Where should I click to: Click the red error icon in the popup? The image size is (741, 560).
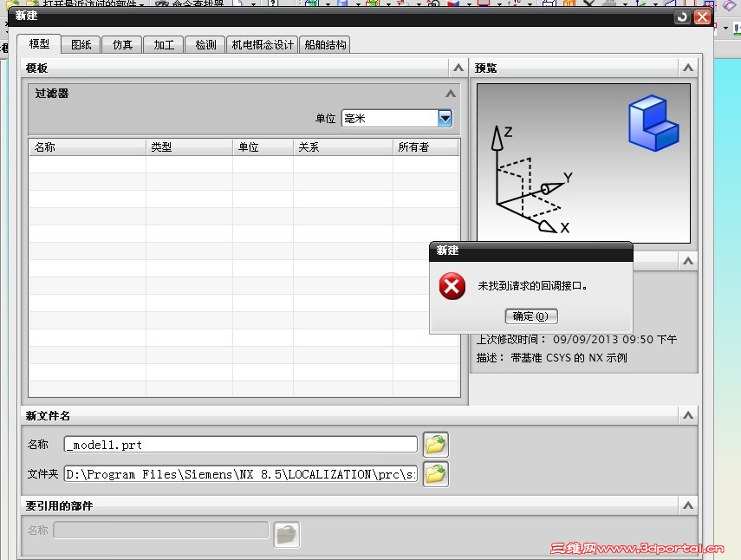tap(452, 287)
